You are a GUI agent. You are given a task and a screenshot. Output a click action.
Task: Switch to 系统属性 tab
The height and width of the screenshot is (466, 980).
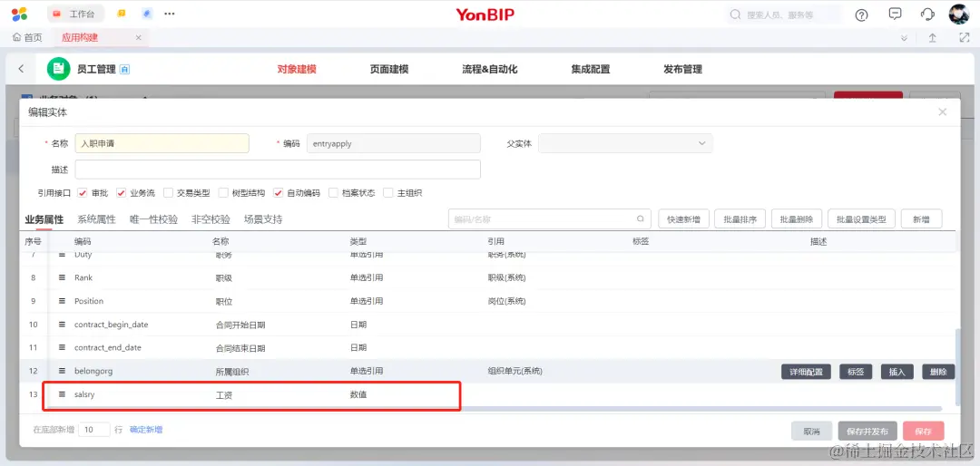[96, 219]
